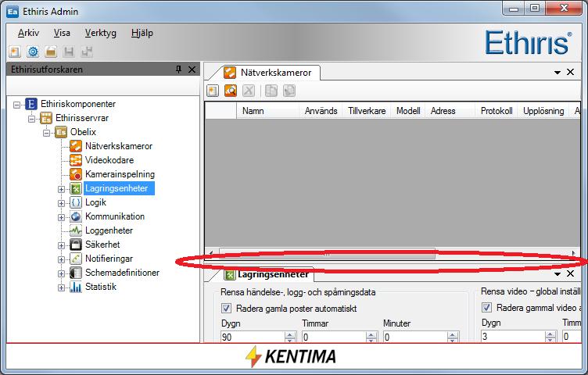This screenshot has height=375, width=588.
Task: Click the Logik braces icon
Action: pyautogui.click(x=76, y=202)
